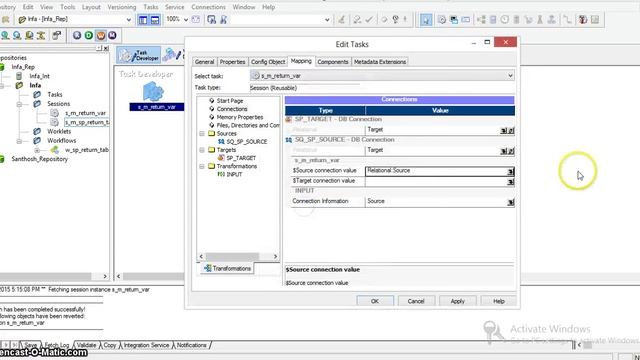Open the Versioning menu
Screen dimensions: 640x360
[x=122, y=7]
